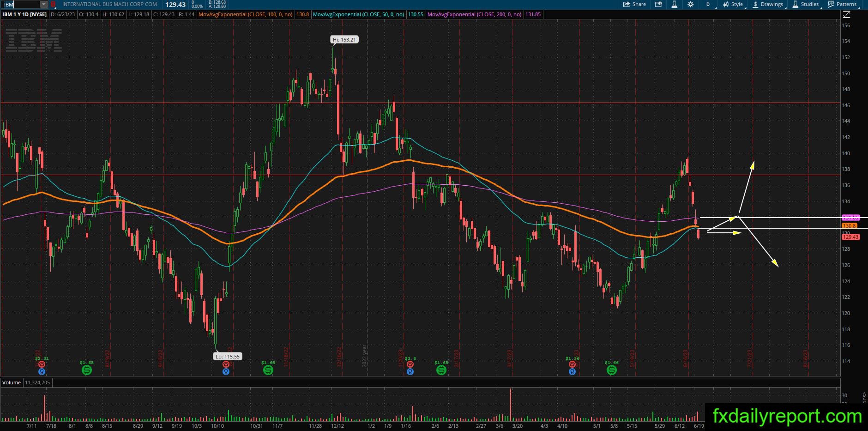The width and height of the screenshot is (868, 431).
Task: Click the red 129.43 price axis bubble
Action: coord(850,237)
